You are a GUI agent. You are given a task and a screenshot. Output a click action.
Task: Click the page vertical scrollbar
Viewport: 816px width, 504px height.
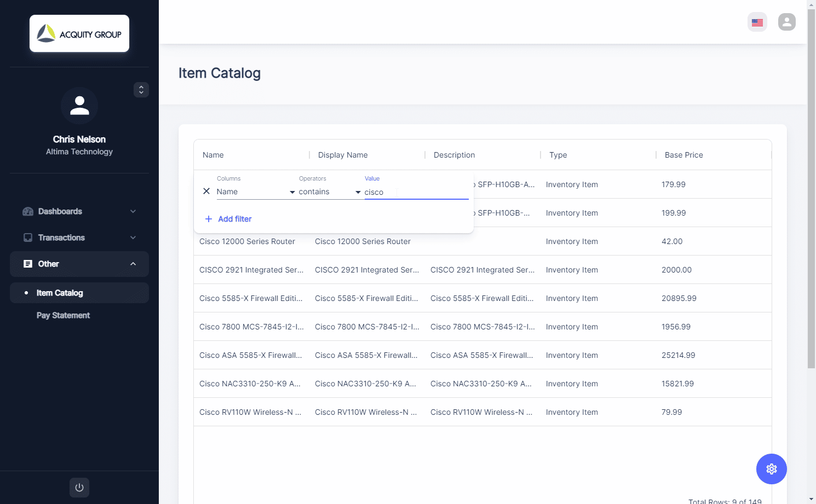tap(811, 219)
